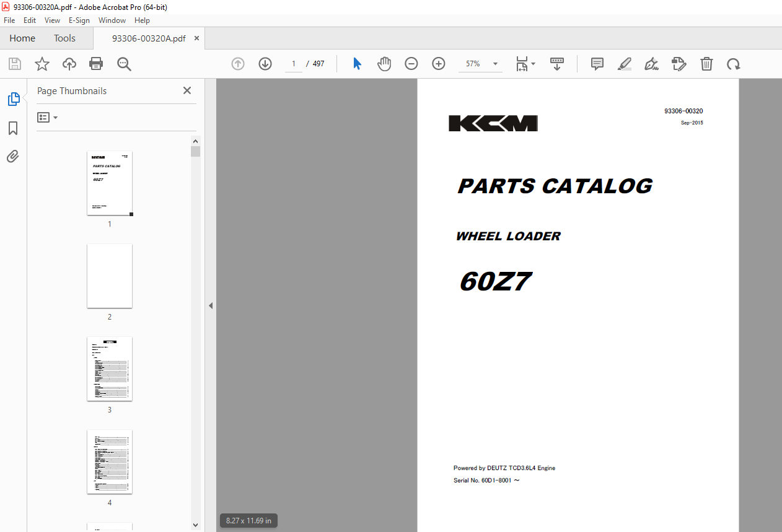
Task: Switch to the Home tab
Action: click(22, 38)
